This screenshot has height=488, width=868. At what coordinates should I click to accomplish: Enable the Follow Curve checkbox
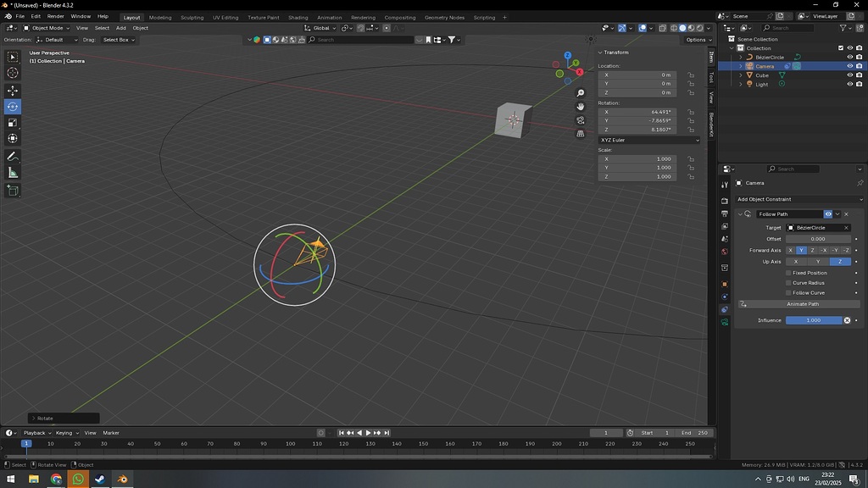tap(789, 292)
